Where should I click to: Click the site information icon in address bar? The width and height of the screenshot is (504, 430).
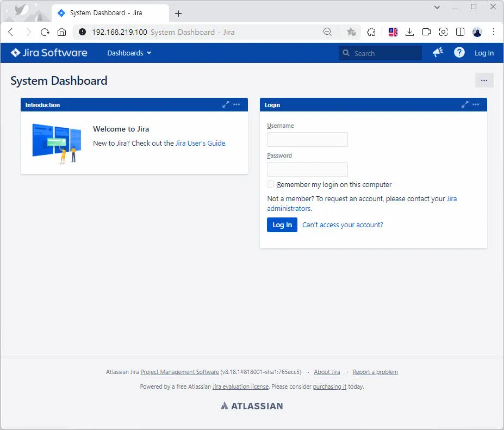pos(82,32)
